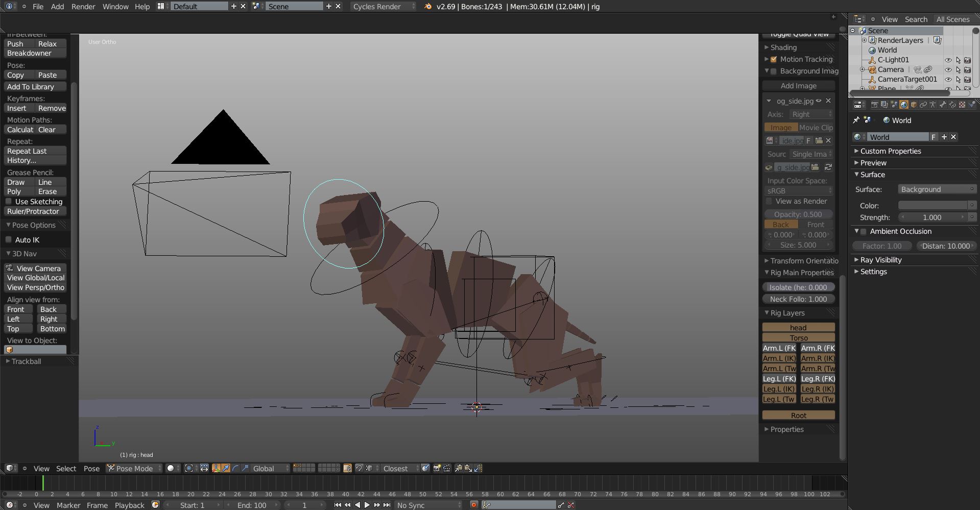Open the Surface Background dropdown
This screenshot has height=510, width=980.
coord(937,189)
